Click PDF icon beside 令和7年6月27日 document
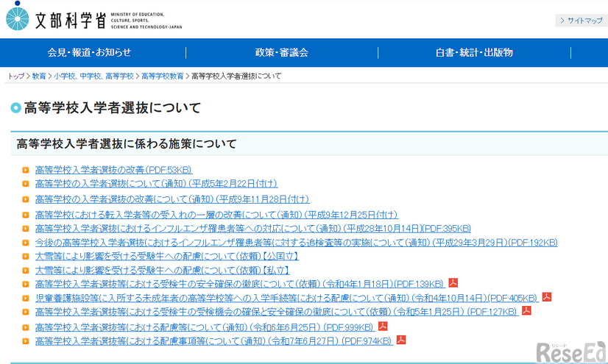 click(x=401, y=340)
